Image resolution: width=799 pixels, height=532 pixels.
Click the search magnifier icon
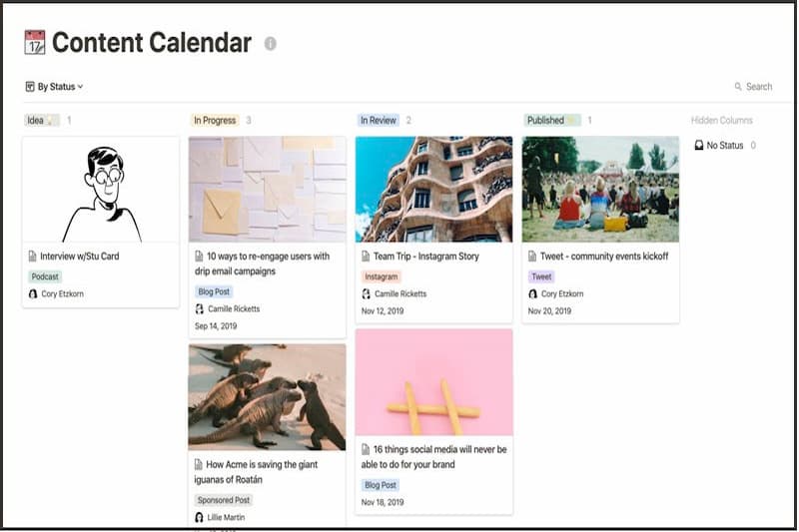coord(738,87)
